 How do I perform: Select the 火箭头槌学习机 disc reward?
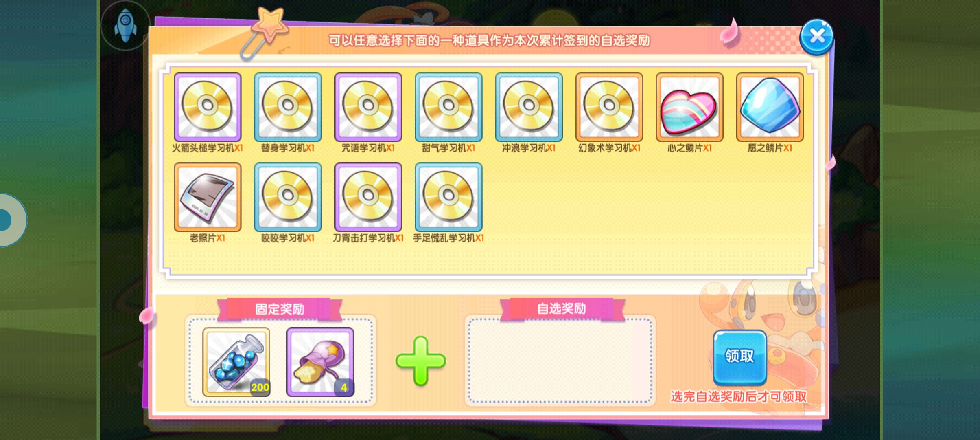pyautogui.click(x=207, y=107)
